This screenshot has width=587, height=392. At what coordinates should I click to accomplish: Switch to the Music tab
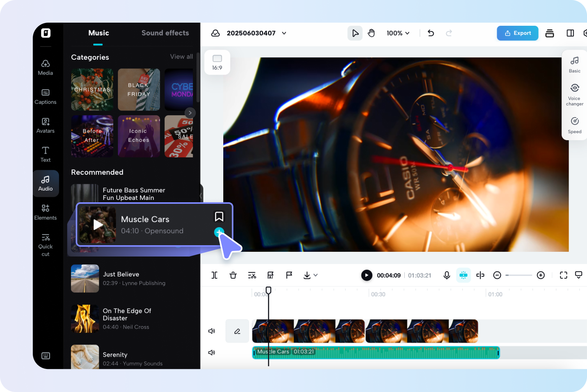point(98,33)
